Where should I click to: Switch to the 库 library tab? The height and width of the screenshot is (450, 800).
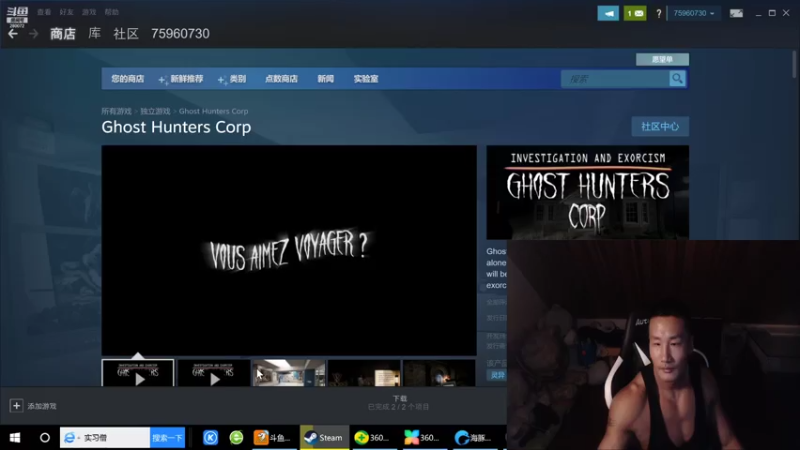coord(94,34)
